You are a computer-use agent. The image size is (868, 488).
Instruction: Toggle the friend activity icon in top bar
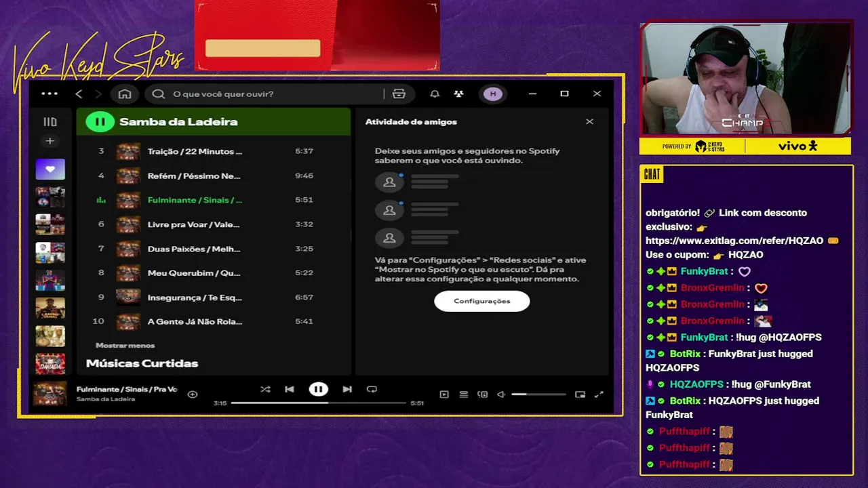pos(459,94)
